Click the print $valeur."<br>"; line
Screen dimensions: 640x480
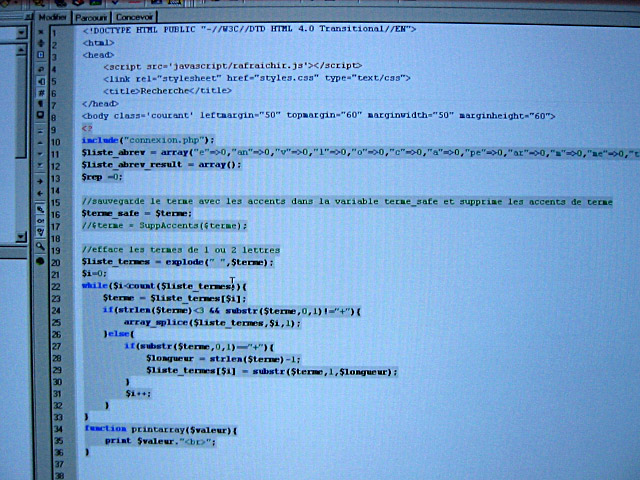coord(160,441)
